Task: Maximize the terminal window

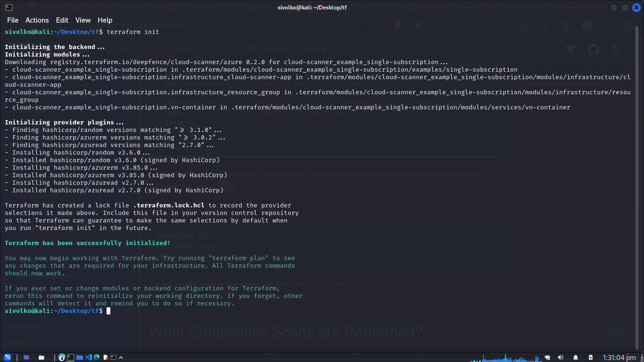Action: [625, 7]
